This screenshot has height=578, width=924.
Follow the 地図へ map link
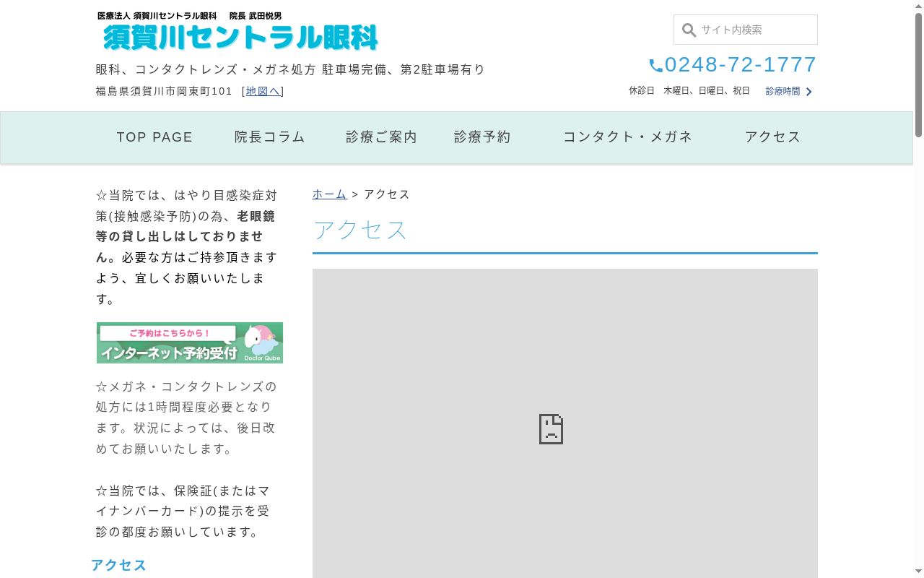(263, 91)
